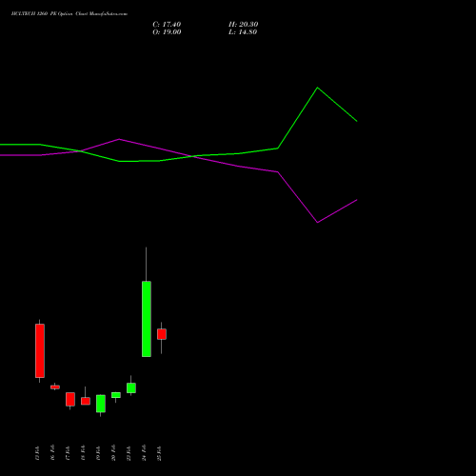Screen dimensions: 476x476
Task: Click the '18 Feb' date axis label
Action: (83, 453)
